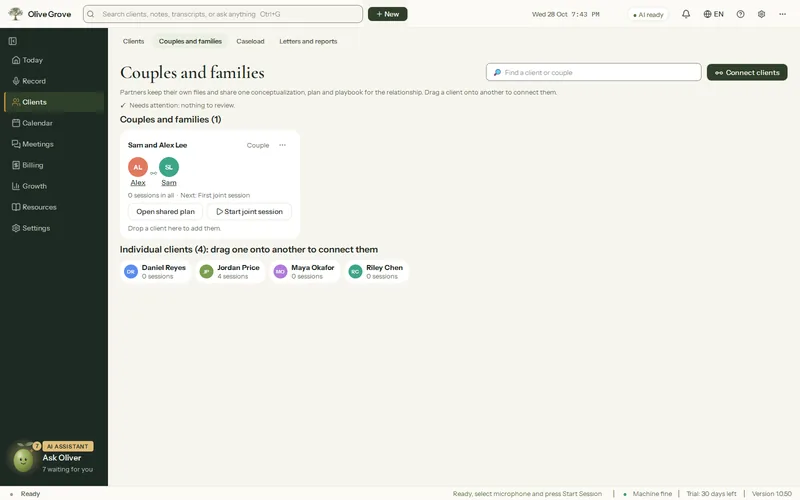Click the Olive Grove tree logo

point(16,14)
